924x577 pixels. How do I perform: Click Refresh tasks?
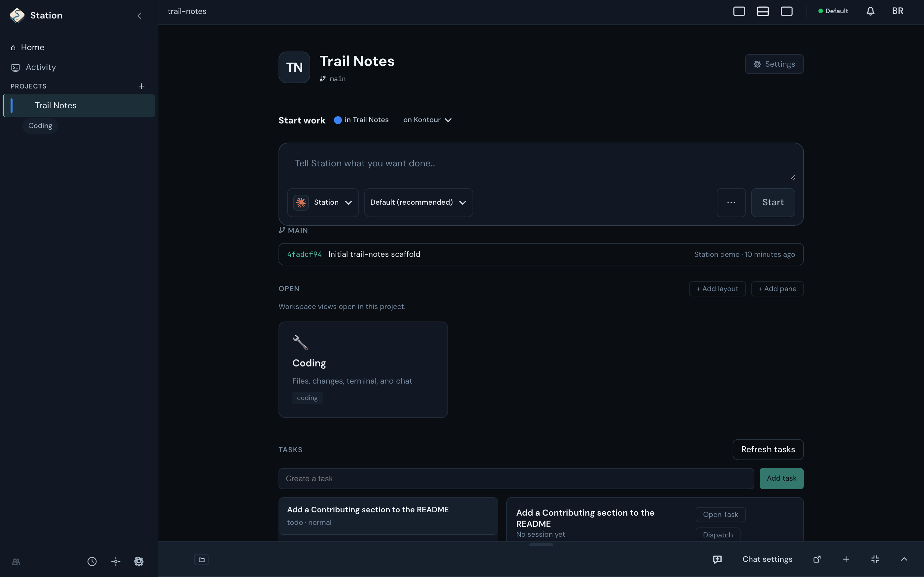(768, 450)
